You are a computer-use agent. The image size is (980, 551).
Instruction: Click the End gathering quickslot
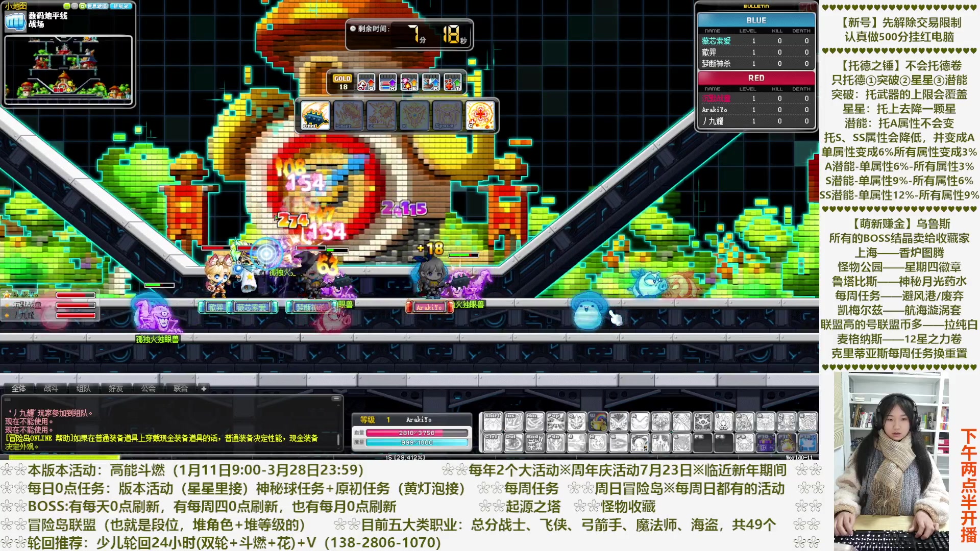[534, 443]
